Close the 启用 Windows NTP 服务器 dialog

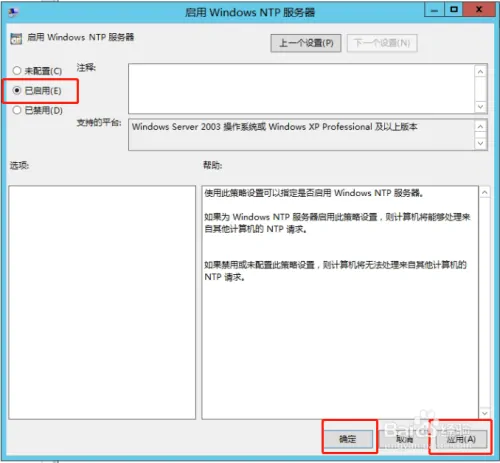(x=479, y=10)
